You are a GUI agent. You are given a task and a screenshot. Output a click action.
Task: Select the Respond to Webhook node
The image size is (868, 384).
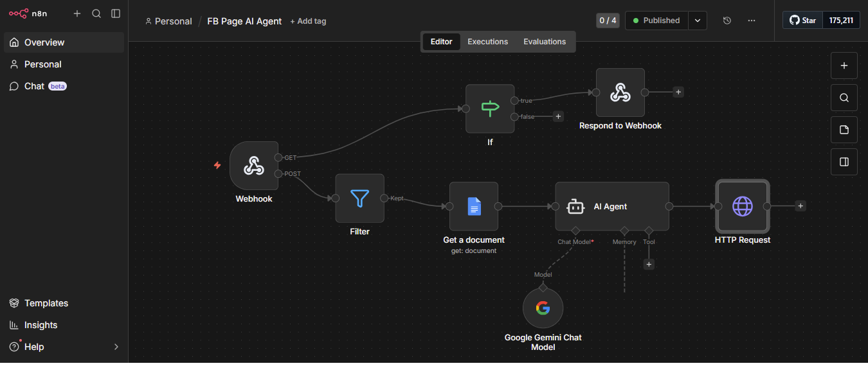point(620,92)
